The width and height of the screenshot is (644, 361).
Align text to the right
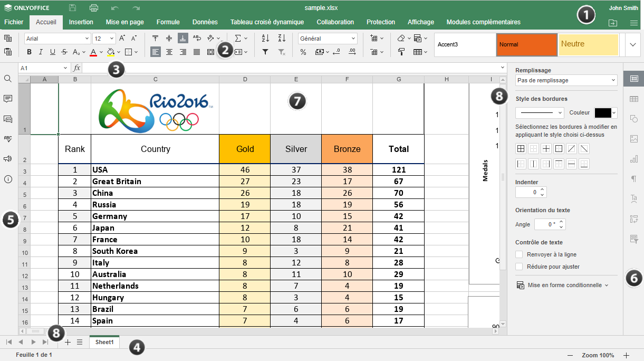pyautogui.click(x=183, y=52)
